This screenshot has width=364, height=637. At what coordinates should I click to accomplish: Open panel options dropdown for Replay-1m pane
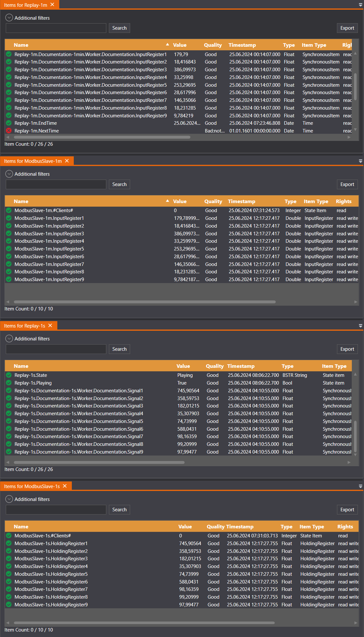point(360,5)
